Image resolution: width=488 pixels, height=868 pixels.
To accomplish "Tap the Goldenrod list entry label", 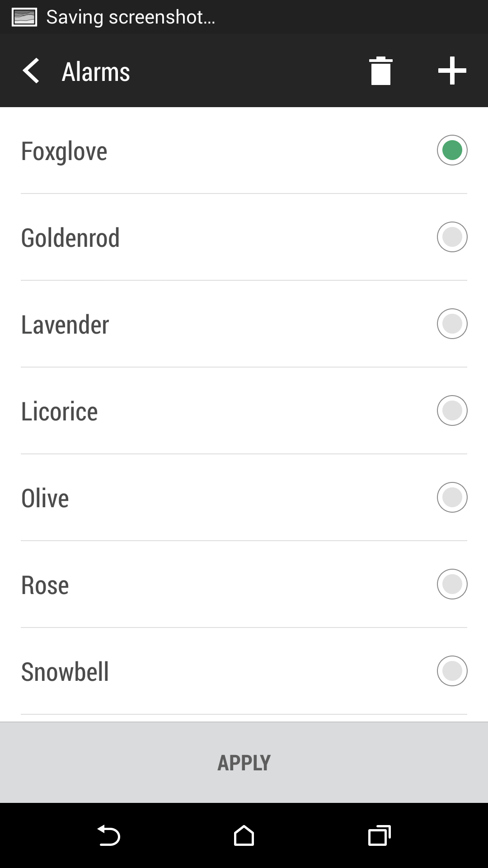I will point(70,238).
